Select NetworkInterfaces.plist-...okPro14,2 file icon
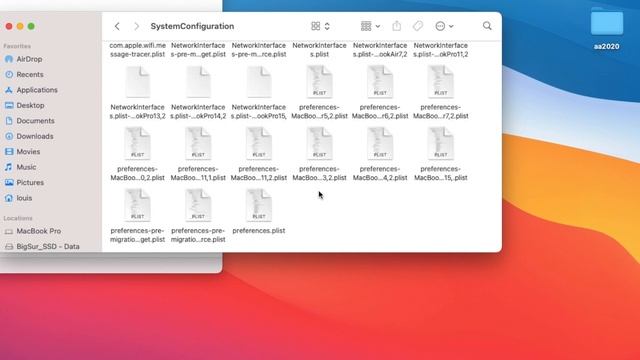 pyautogui.click(x=198, y=82)
